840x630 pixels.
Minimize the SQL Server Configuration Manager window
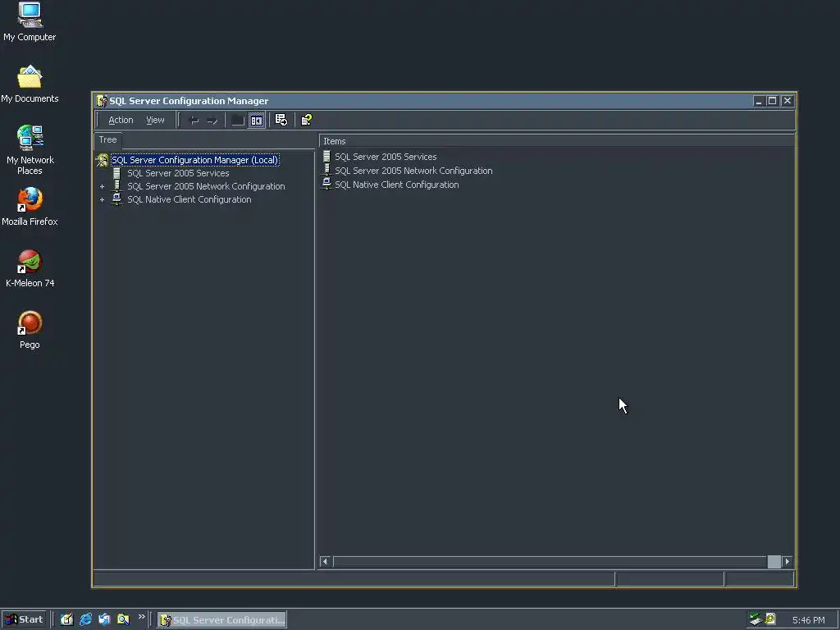[x=758, y=101]
